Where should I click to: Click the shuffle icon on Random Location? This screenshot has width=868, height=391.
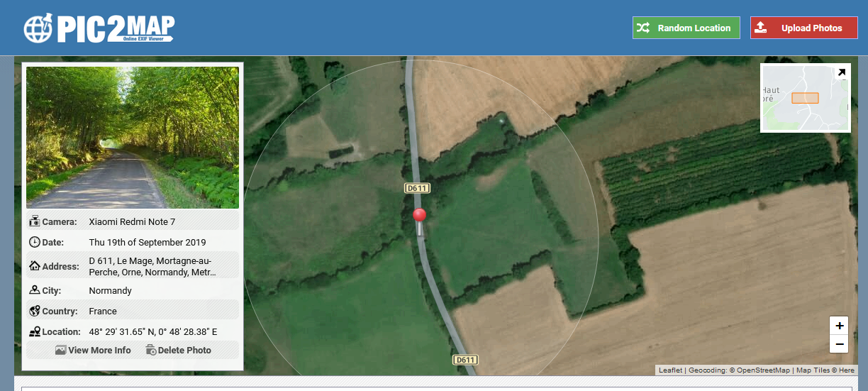click(642, 28)
